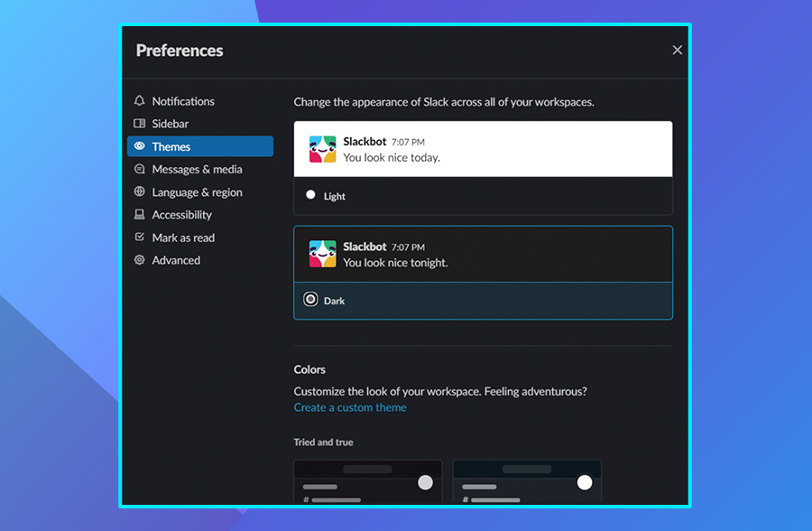Viewport: 812px width, 531px height.
Task: Click 'Change the appearance of Slack' description text
Action: (x=444, y=102)
